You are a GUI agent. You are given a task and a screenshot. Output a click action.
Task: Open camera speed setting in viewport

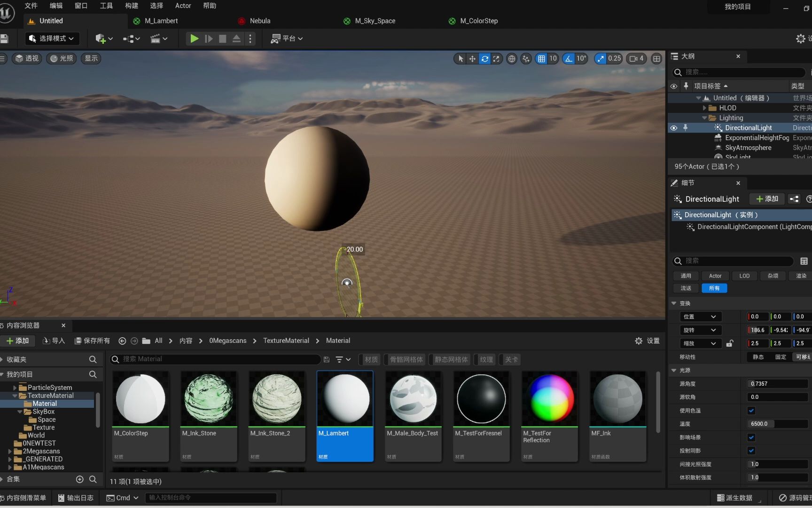click(637, 59)
